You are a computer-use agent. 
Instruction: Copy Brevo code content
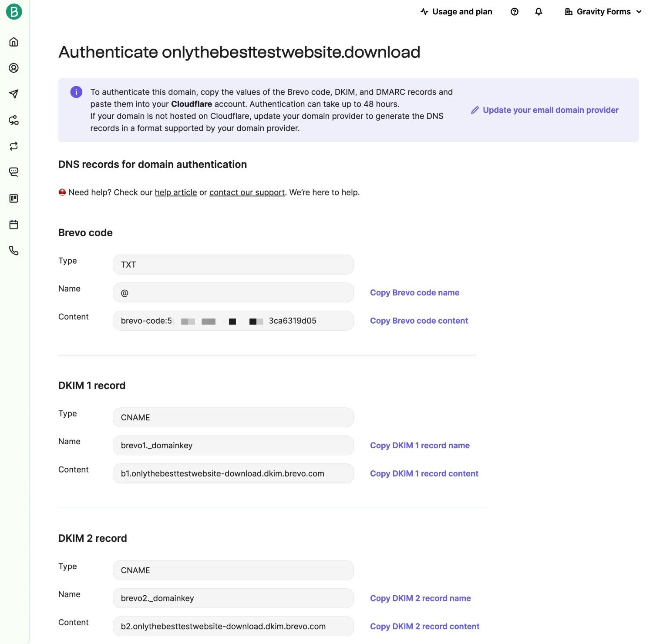point(419,321)
